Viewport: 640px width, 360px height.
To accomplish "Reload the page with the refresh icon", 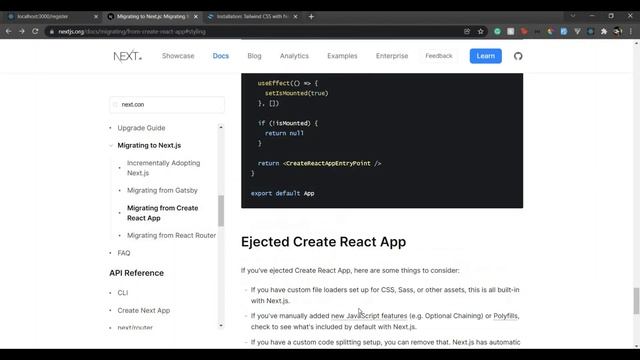I will 35,31.
